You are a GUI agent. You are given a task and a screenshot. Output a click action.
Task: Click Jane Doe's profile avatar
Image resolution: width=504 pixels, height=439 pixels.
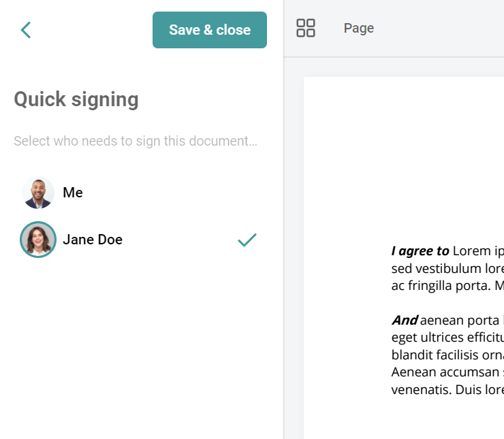(x=38, y=240)
